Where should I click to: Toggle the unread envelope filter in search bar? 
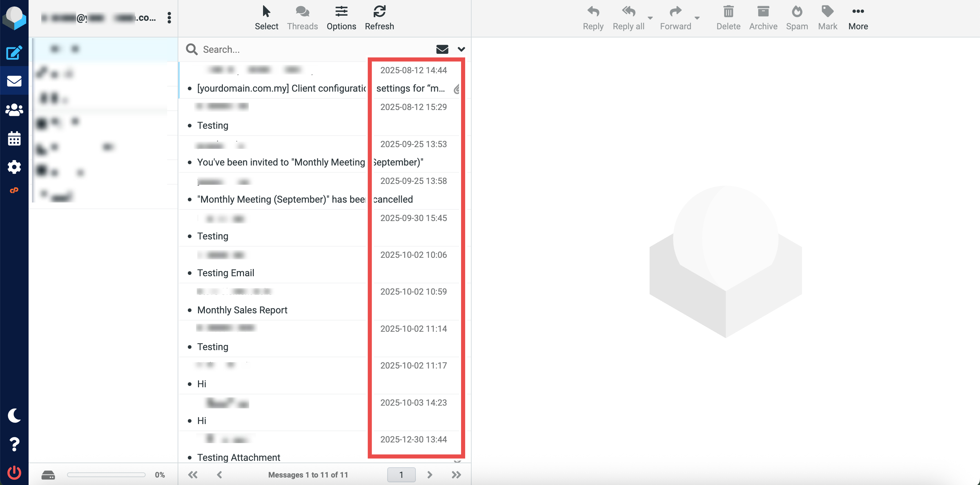pos(442,49)
